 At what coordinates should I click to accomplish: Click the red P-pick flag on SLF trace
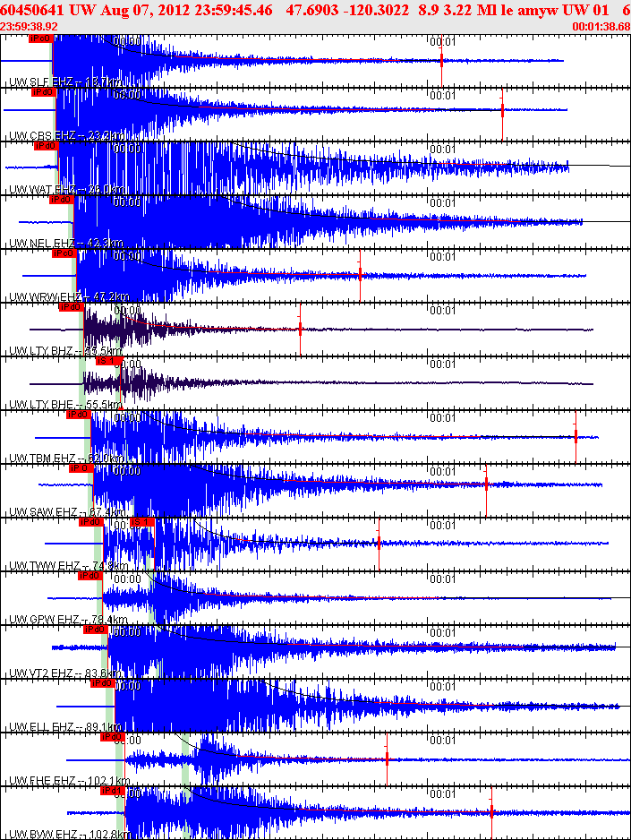tap(39, 39)
